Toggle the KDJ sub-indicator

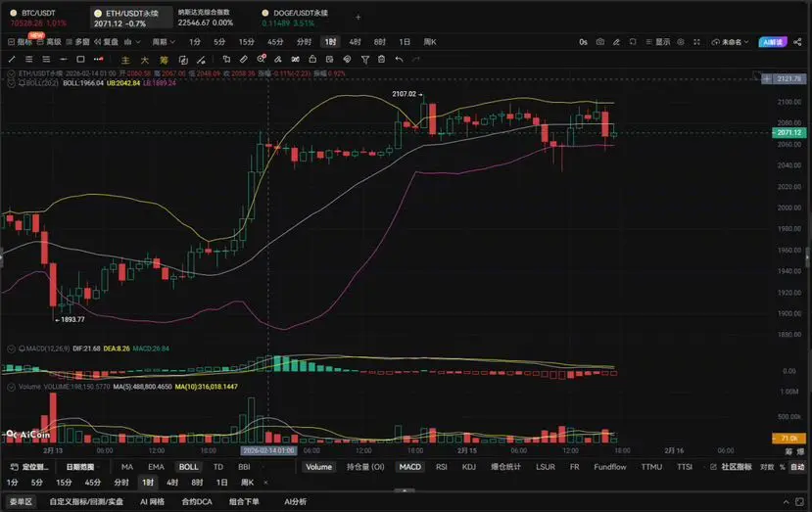pyautogui.click(x=468, y=467)
